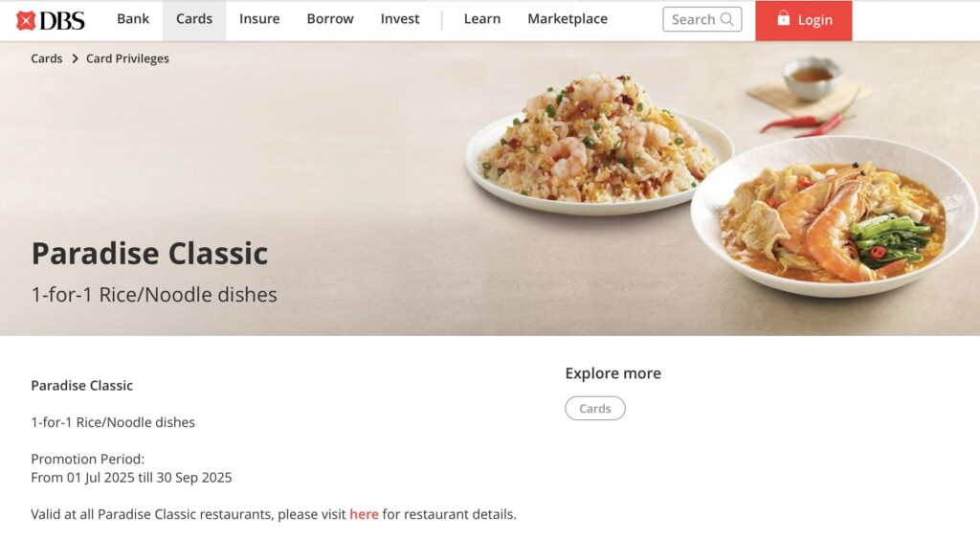
Task: Click into the Search field
Action: pyautogui.click(x=702, y=19)
